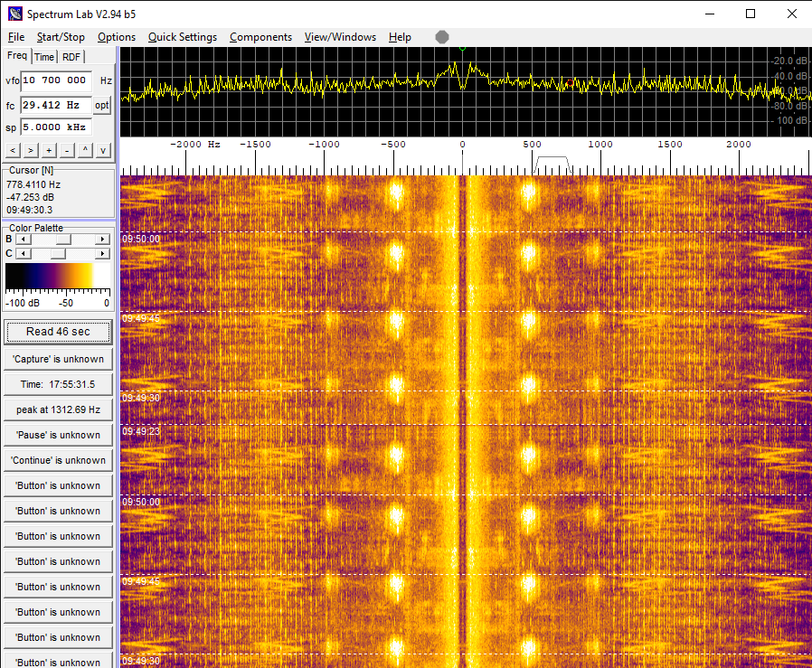Click the color palette gradient bar
The image size is (812, 668).
(x=58, y=276)
